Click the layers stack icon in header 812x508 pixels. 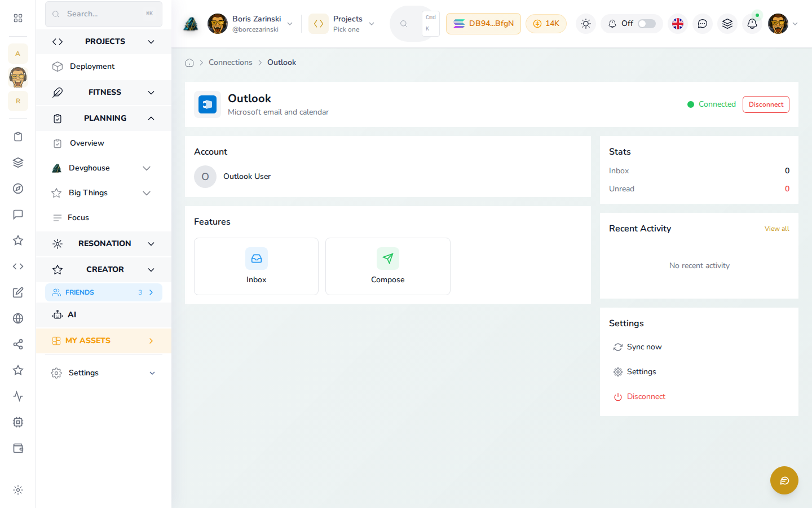pos(727,24)
